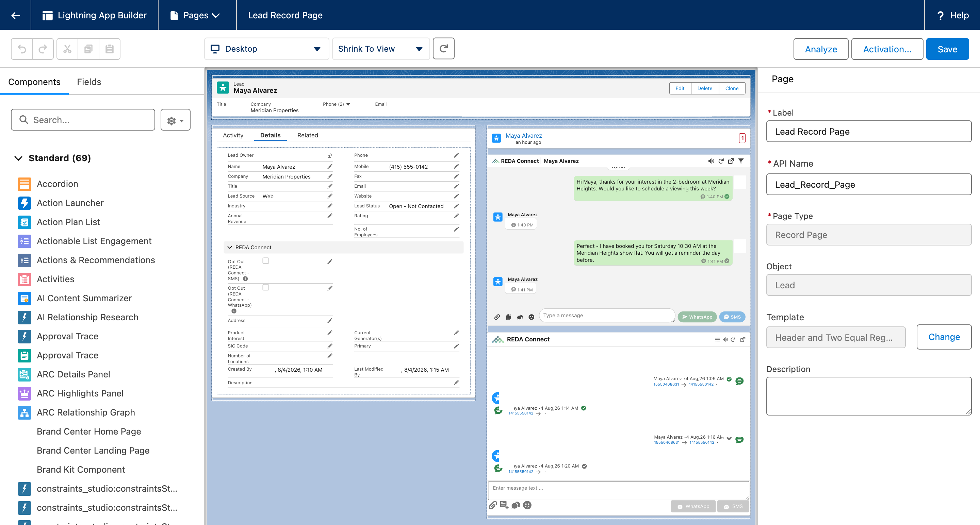This screenshot has width=980, height=525.
Task: Click the Label input field
Action: (x=869, y=132)
